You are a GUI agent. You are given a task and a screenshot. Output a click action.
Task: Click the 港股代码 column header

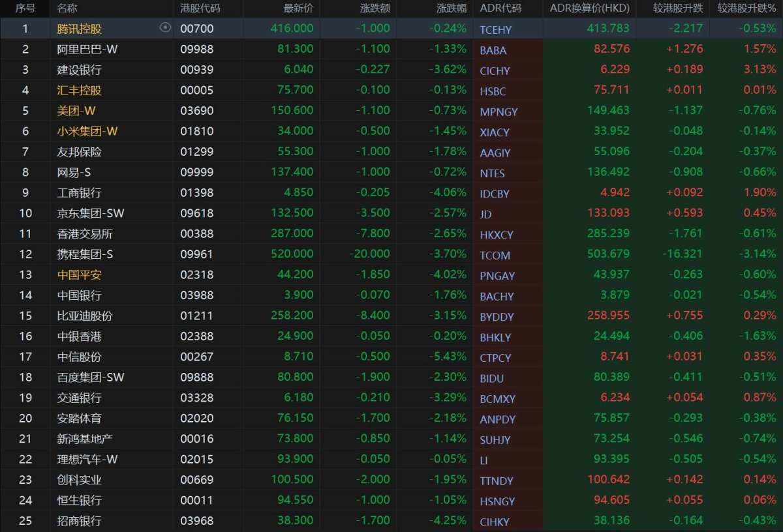200,8
